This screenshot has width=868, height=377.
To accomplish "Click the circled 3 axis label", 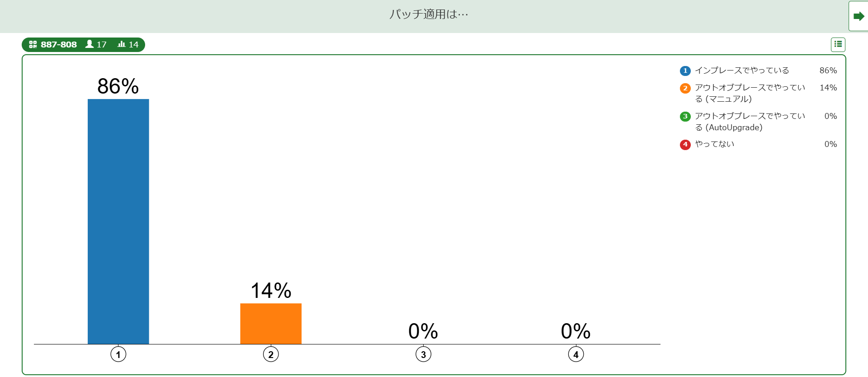I will pyautogui.click(x=423, y=354).
